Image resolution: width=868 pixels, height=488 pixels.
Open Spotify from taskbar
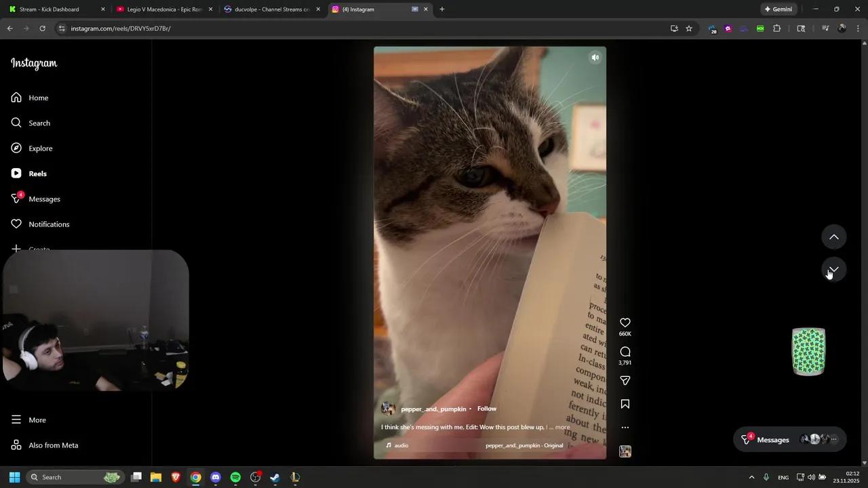(x=235, y=477)
